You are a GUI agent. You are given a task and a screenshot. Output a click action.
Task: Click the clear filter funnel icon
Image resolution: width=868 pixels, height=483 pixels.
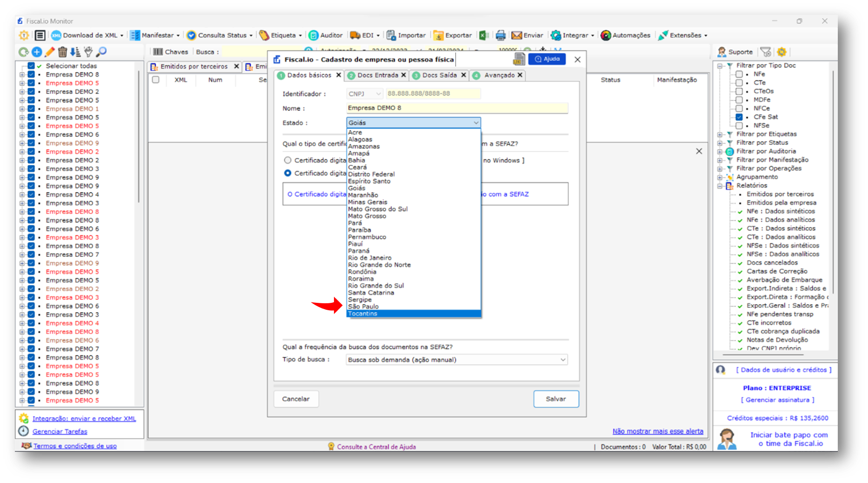pos(766,52)
